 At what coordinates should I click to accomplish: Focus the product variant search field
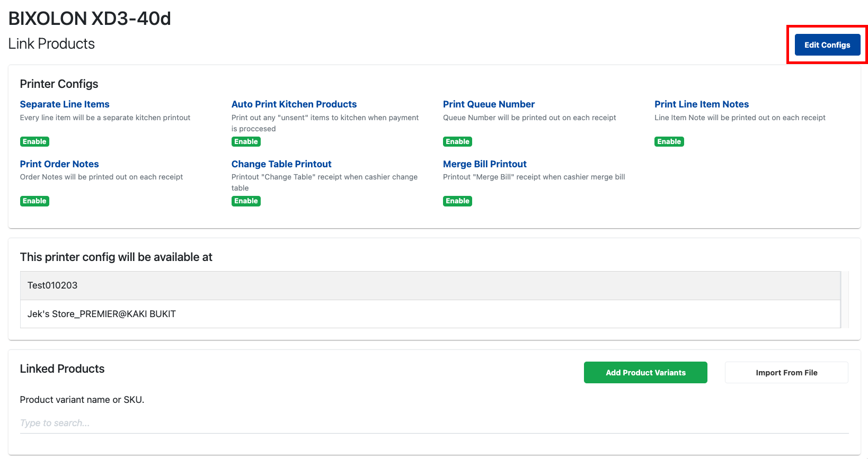click(x=433, y=423)
